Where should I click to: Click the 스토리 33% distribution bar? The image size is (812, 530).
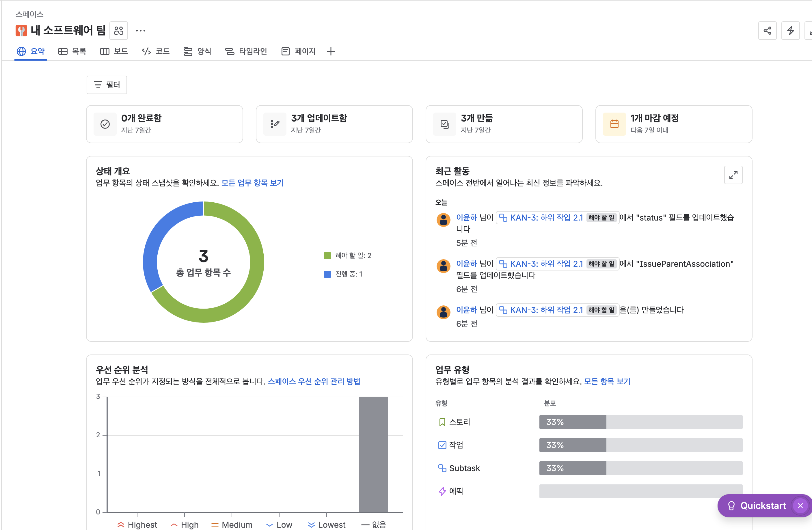coord(573,422)
